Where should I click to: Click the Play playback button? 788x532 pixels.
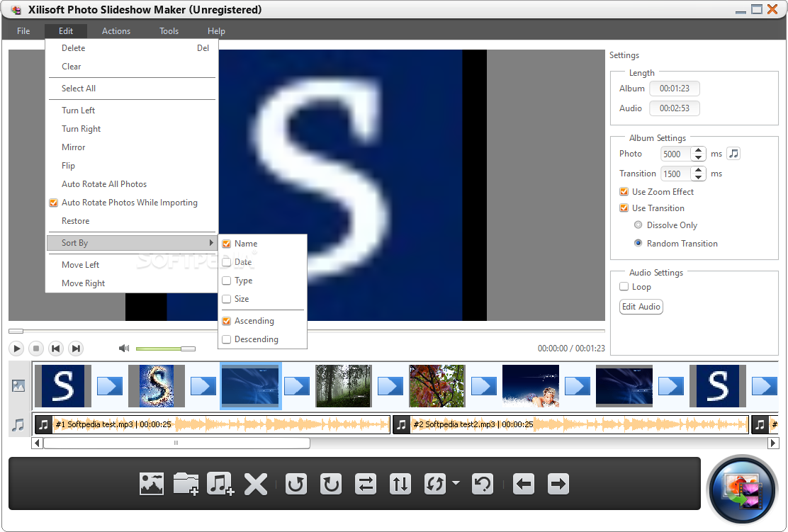(16, 348)
